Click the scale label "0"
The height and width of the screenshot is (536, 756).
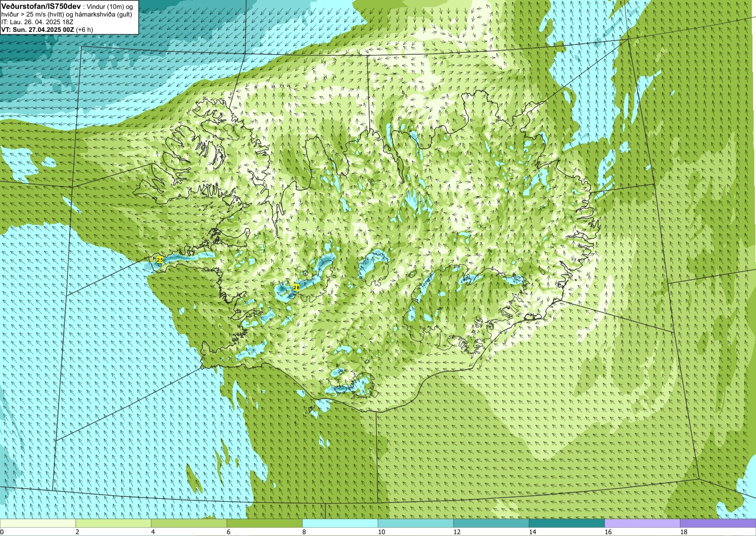pyautogui.click(x=2, y=532)
